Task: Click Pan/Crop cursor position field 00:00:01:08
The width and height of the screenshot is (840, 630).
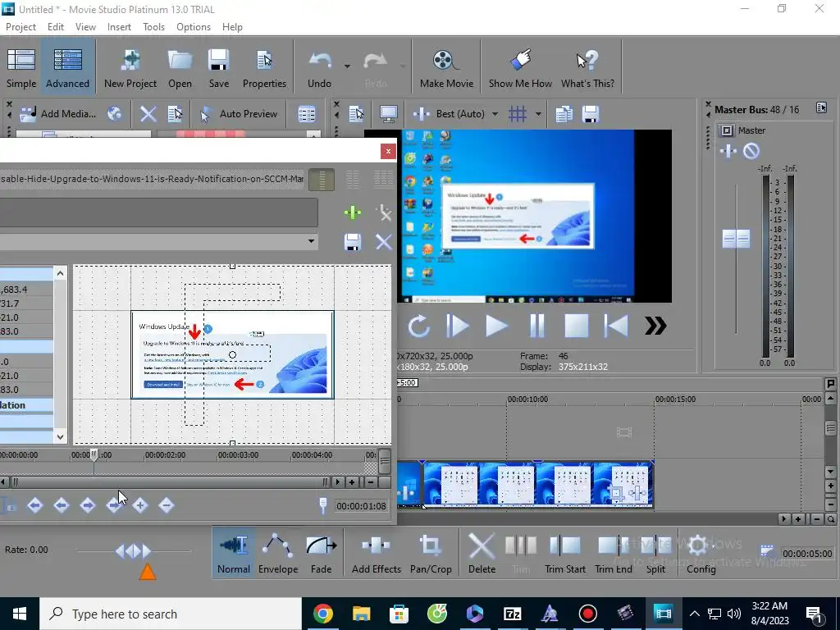Action: pos(362,505)
